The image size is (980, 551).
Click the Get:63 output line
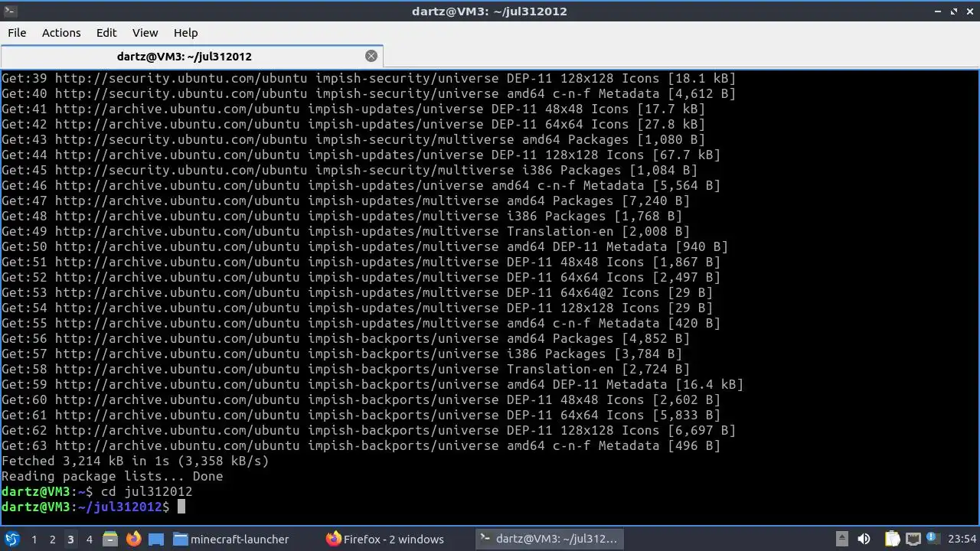361,445
